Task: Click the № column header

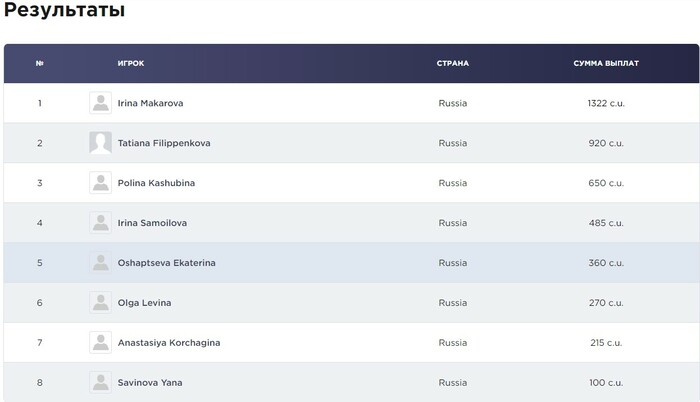Action: (40, 63)
